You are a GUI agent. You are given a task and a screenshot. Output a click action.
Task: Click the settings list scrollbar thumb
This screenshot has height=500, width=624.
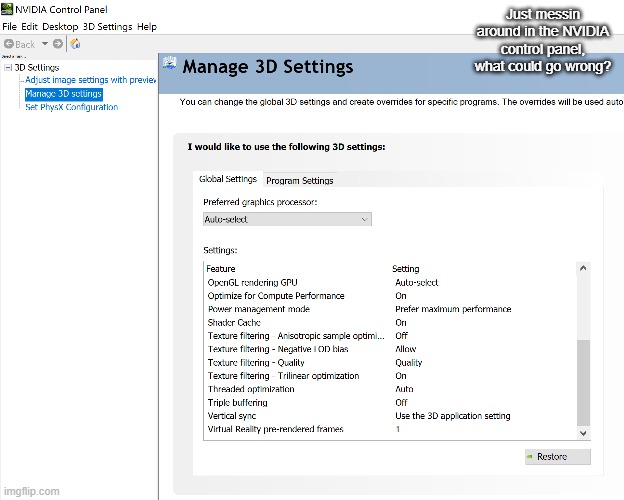(583, 383)
